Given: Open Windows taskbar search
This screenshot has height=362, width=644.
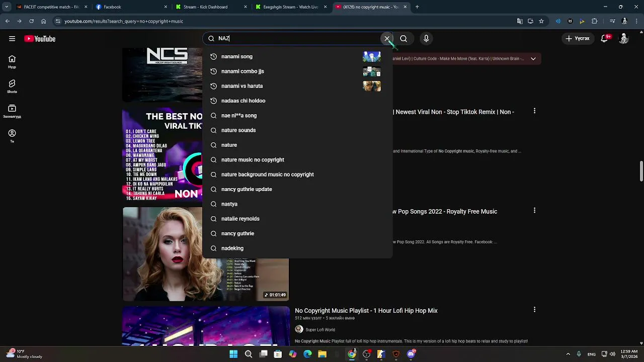Looking at the screenshot, I should pos(249,354).
